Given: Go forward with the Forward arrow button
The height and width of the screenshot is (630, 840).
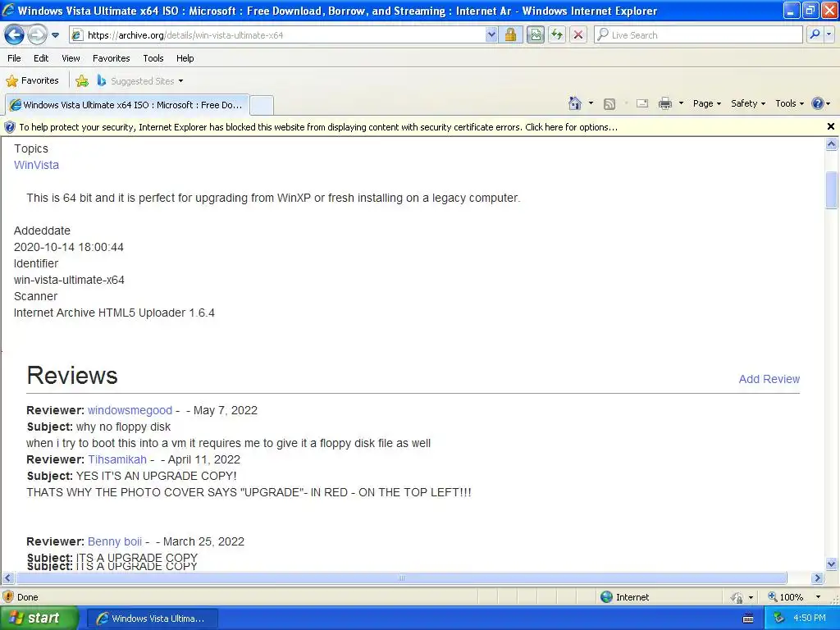Looking at the screenshot, I should (x=37, y=35).
